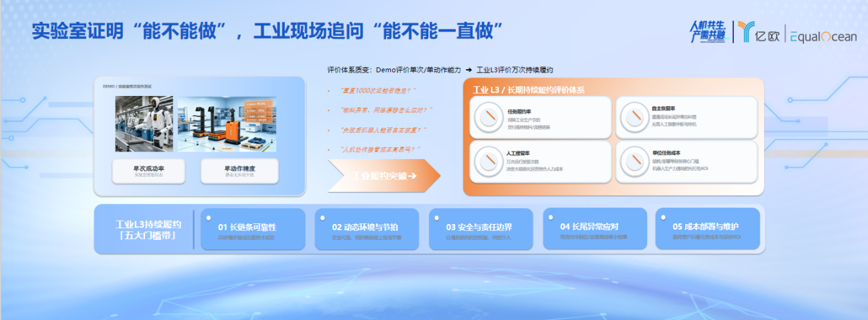Click the small caption under 单动作精度

point(239,175)
